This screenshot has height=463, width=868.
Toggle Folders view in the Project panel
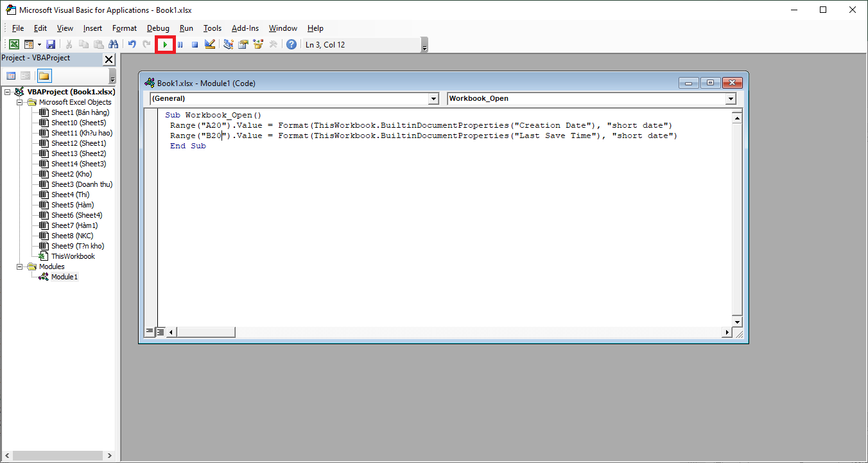pos(44,76)
